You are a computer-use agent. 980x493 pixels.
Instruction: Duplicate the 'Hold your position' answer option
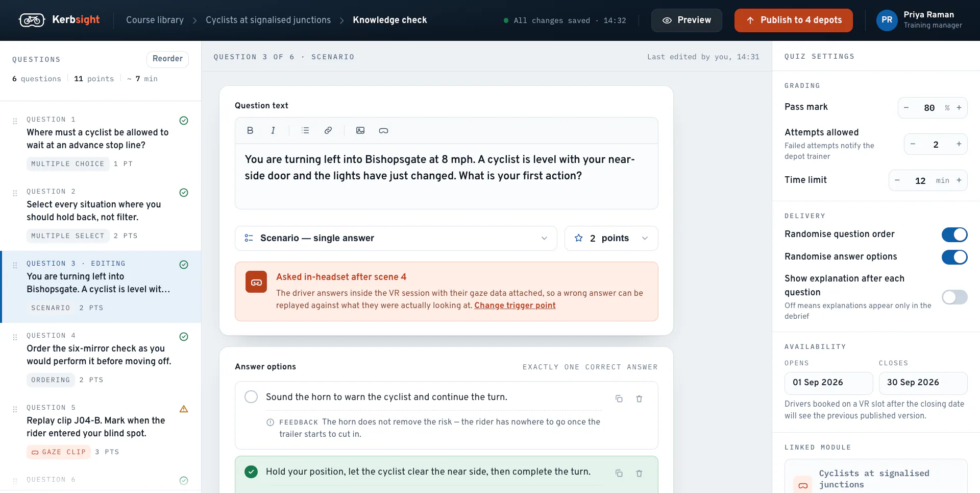[x=619, y=473]
